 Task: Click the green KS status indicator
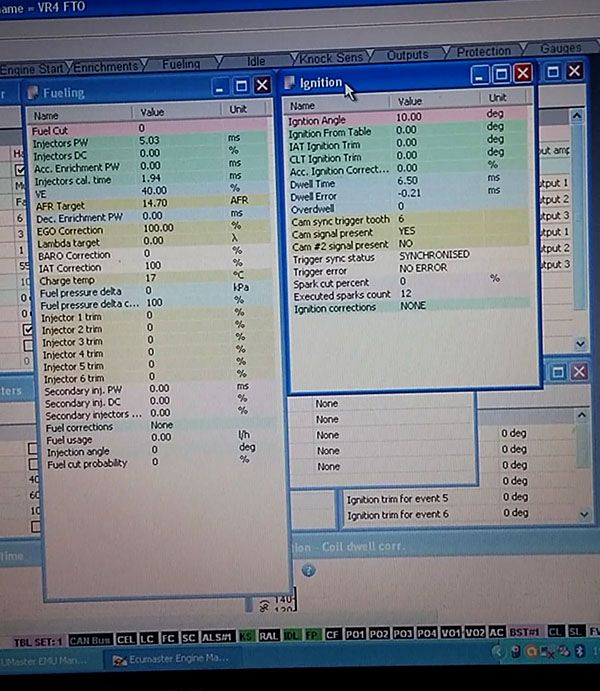coord(246,639)
